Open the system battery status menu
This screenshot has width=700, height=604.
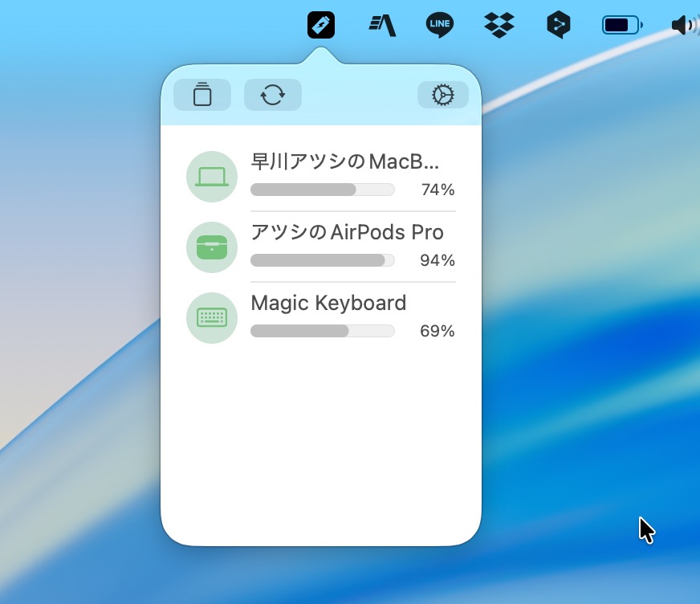click(x=621, y=25)
